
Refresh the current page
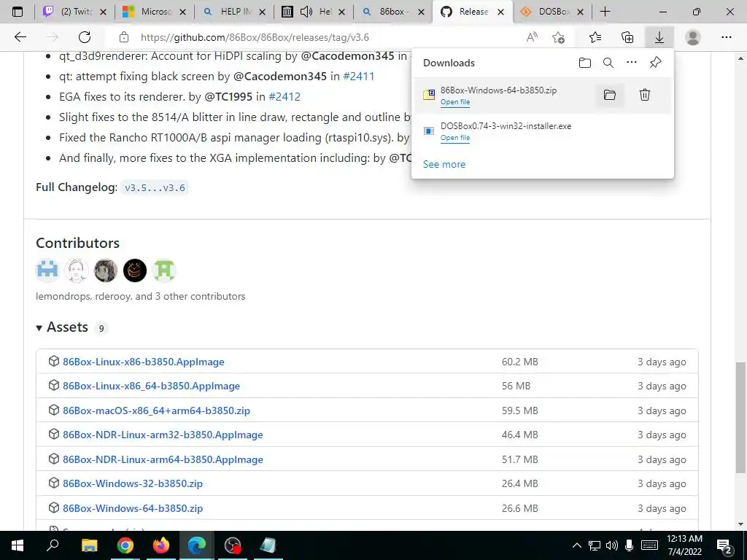tap(85, 37)
